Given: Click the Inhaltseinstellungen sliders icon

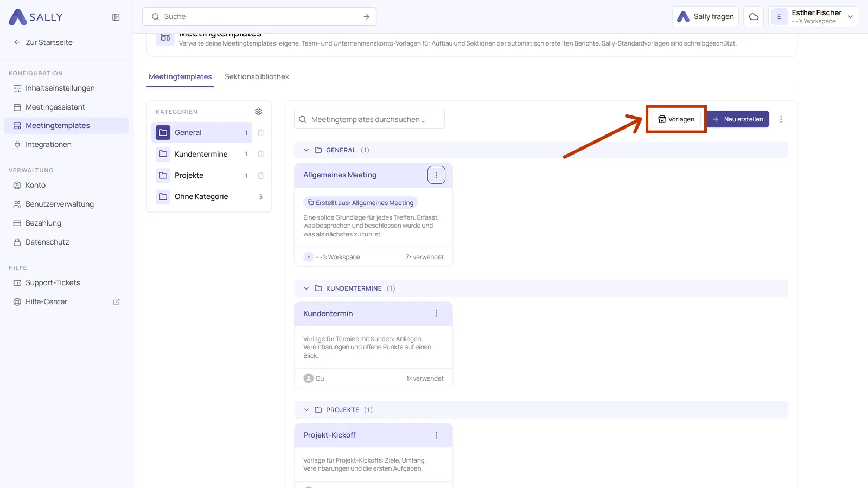Looking at the screenshot, I should click(x=17, y=88).
